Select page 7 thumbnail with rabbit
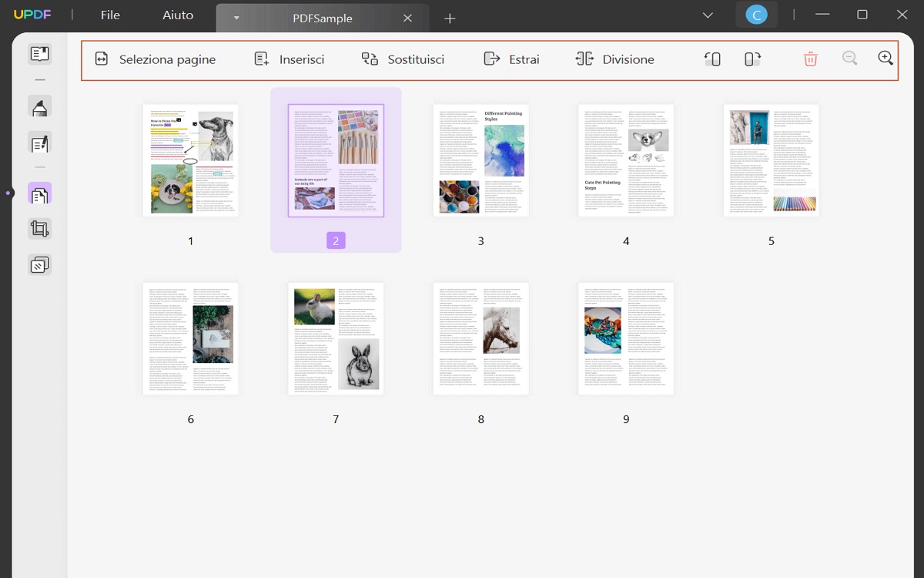924x578 pixels. (x=336, y=338)
